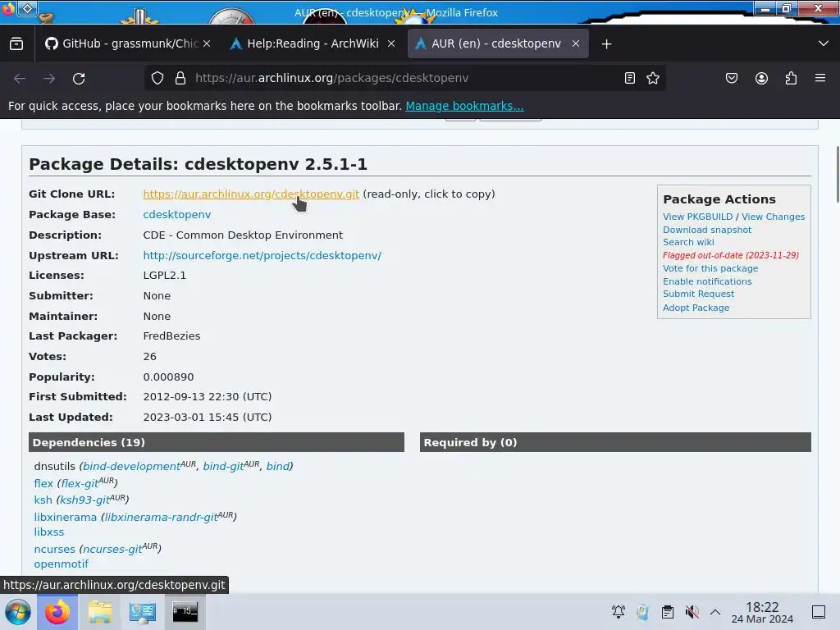
Task: Open tracking protection shield icon
Action: coord(157,78)
